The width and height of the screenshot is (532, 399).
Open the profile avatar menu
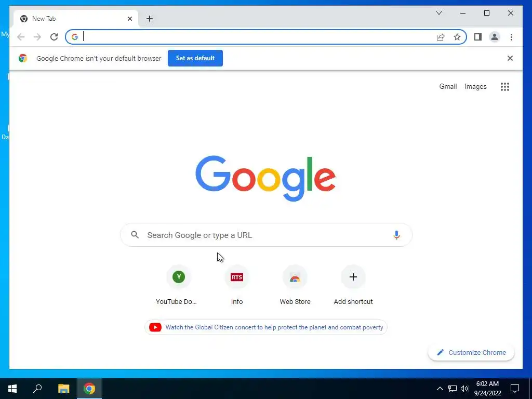point(495,37)
